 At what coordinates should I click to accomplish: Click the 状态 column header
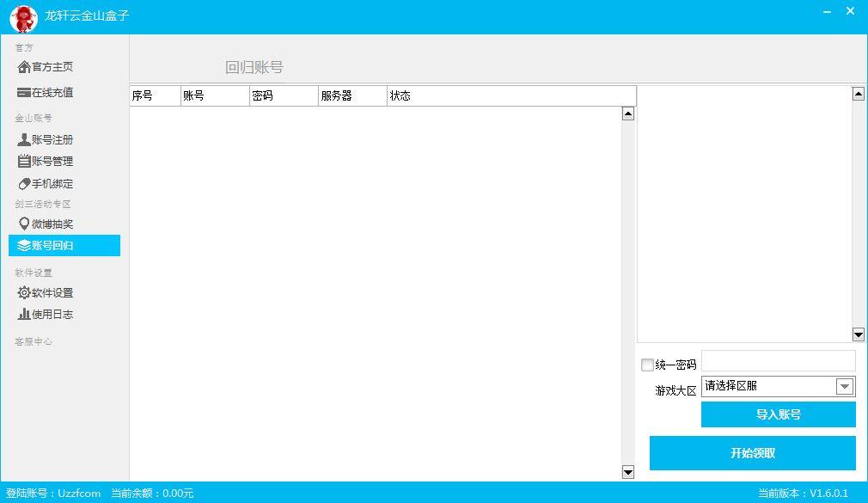pyautogui.click(x=511, y=95)
